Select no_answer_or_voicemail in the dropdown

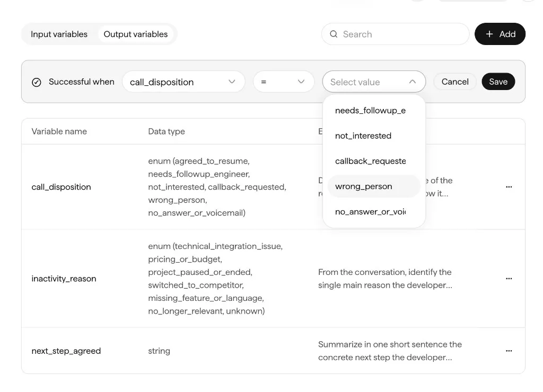point(374,211)
